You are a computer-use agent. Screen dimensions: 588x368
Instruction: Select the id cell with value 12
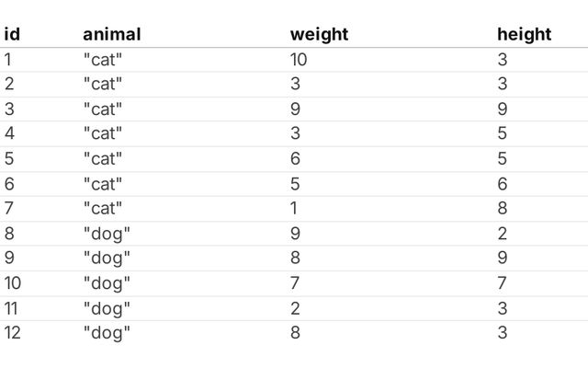[x=13, y=333]
